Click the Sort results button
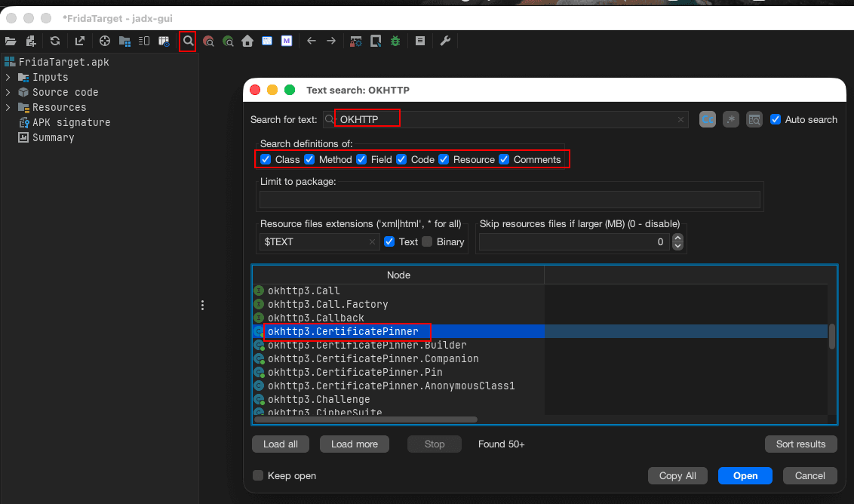854x504 pixels. coord(800,444)
